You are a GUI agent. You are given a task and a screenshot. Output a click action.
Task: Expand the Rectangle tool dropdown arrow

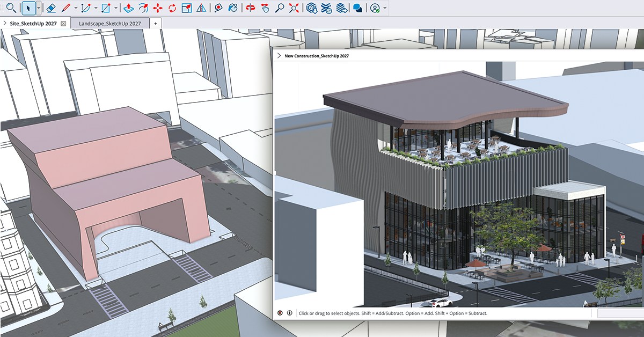coord(116,8)
